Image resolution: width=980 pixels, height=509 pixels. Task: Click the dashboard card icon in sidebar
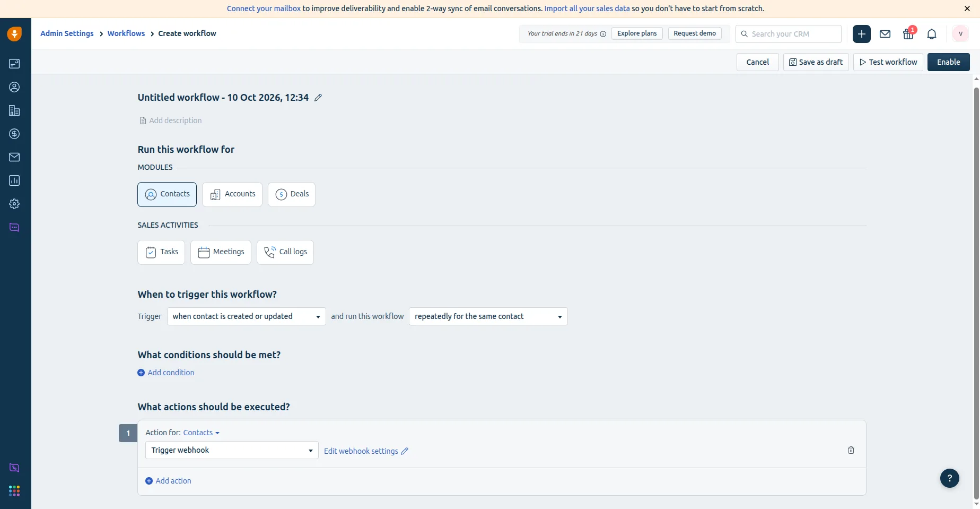point(14,64)
